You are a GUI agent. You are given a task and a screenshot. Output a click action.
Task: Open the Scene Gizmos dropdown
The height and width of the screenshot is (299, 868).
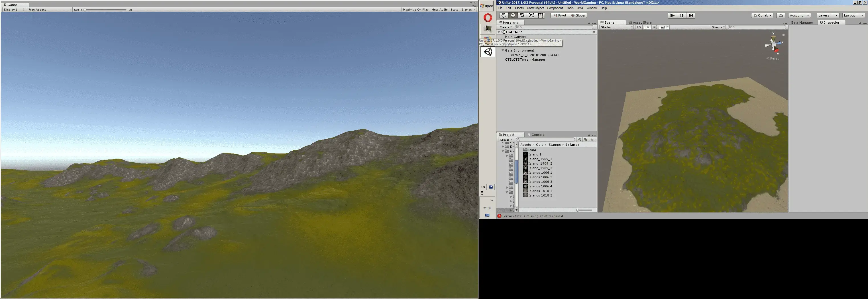pyautogui.click(x=718, y=27)
